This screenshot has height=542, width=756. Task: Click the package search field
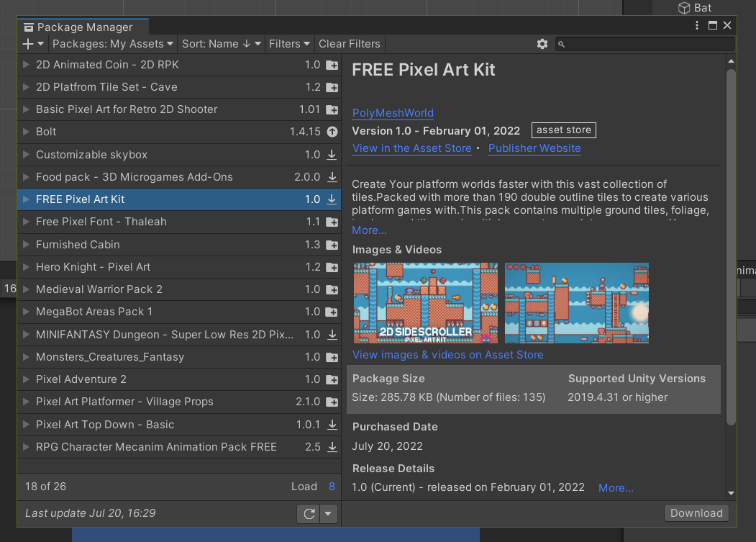(x=645, y=44)
